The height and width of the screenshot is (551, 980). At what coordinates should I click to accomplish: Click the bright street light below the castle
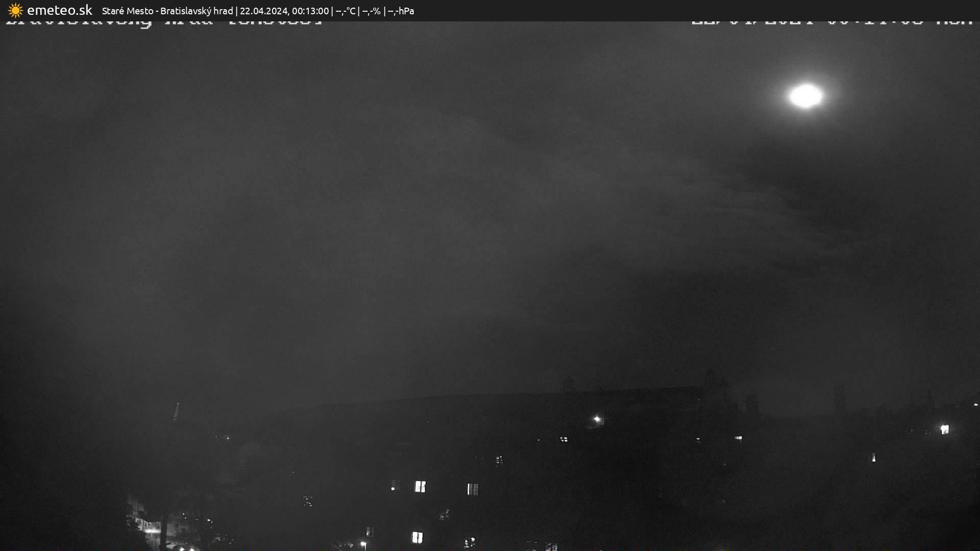click(x=597, y=419)
